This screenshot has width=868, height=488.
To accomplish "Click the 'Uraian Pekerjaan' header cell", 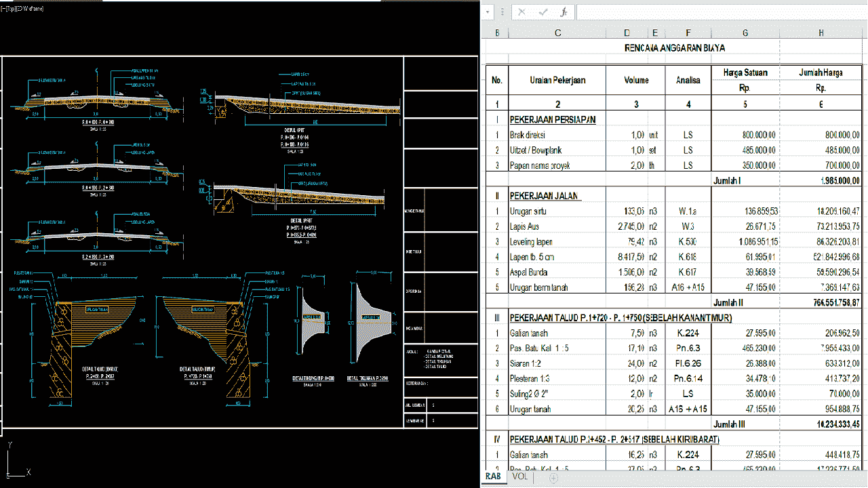I will click(557, 80).
